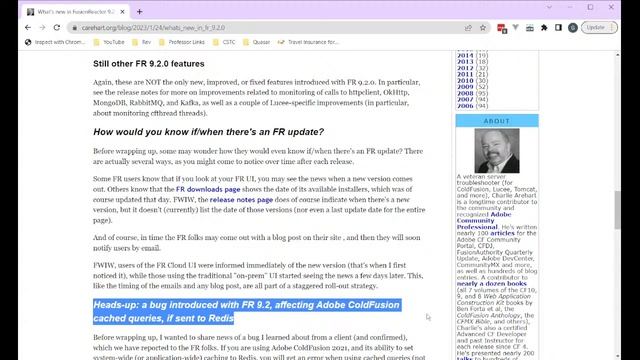Open the toolbox extension icon
The height and width of the screenshot is (360, 640).
click(530, 28)
